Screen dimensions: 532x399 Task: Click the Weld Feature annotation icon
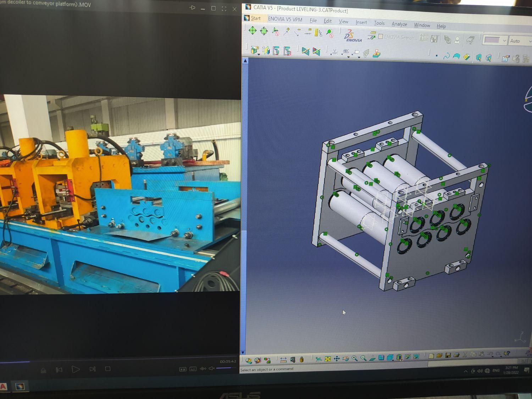tap(334, 52)
